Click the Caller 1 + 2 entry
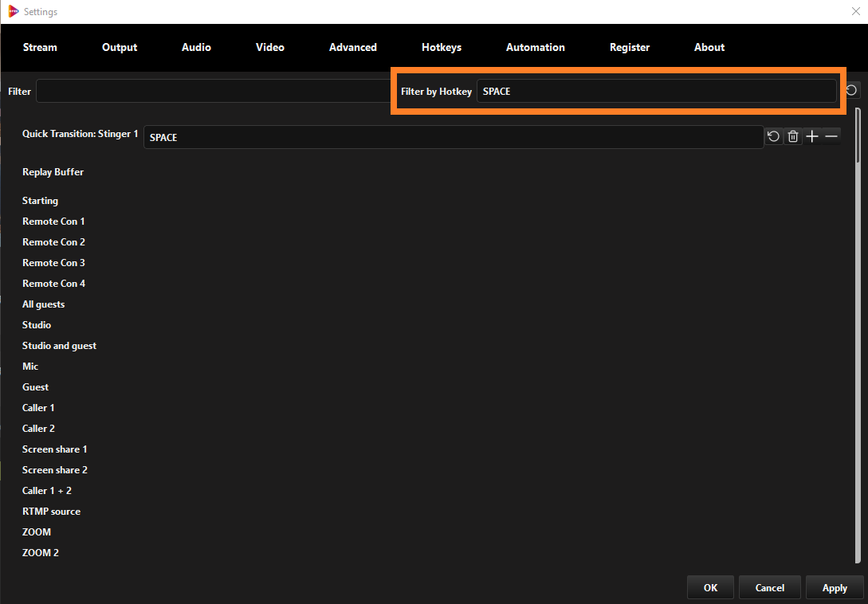 point(47,490)
